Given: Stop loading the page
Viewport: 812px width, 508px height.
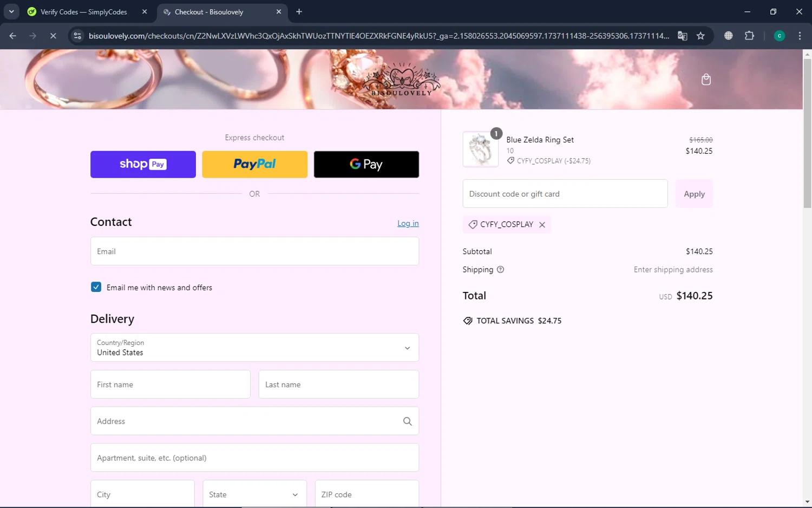Looking at the screenshot, I should pyautogui.click(x=53, y=36).
